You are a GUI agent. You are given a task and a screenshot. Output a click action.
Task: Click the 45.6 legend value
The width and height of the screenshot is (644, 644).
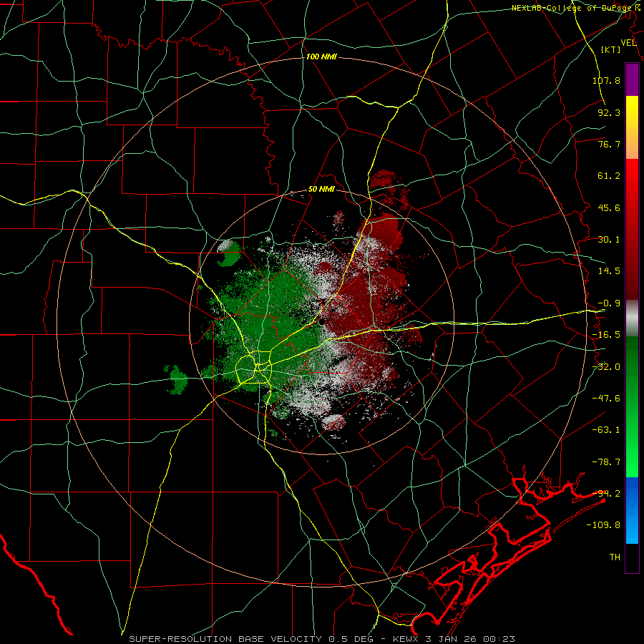click(x=609, y=208)
